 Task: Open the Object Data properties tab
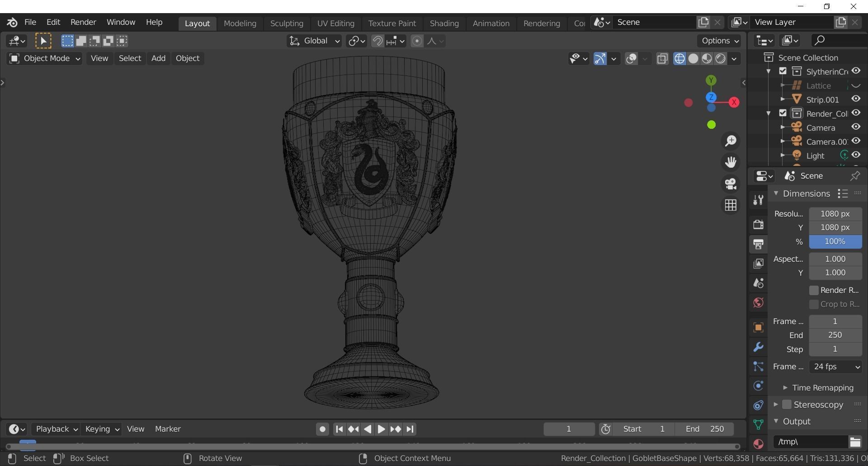pos(758,424)
